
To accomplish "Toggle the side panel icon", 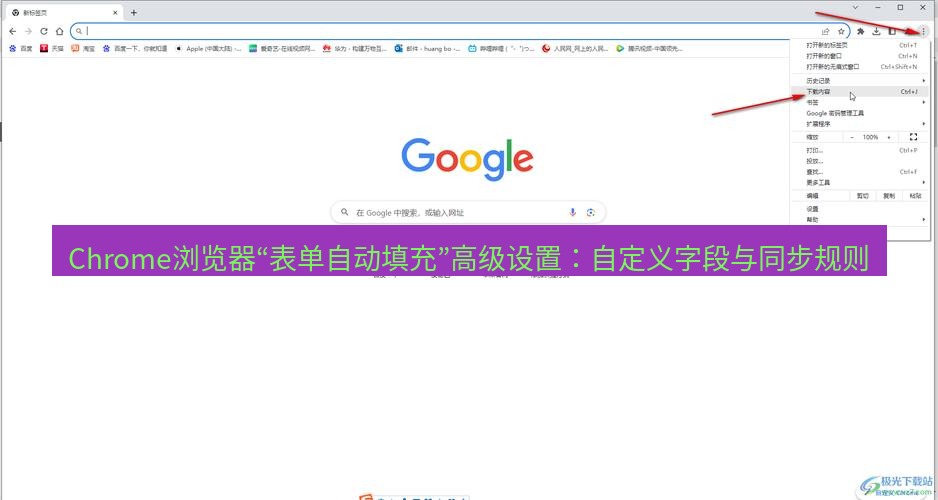I will point(892,31).
